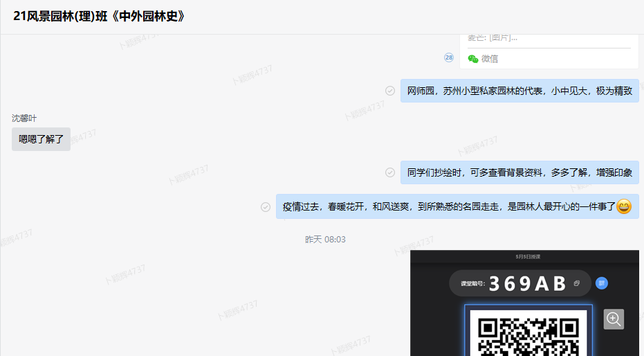This screenshot has width=644, height=356.
Task: Click the timestamp 昨天 08:03
Action: [x=325, y=240]
